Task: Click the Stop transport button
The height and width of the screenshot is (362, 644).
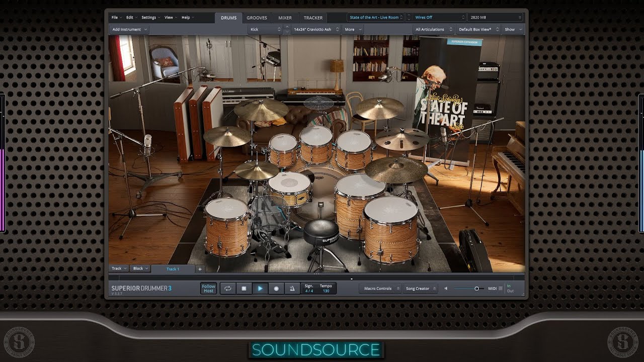Action: coord(244,289)
